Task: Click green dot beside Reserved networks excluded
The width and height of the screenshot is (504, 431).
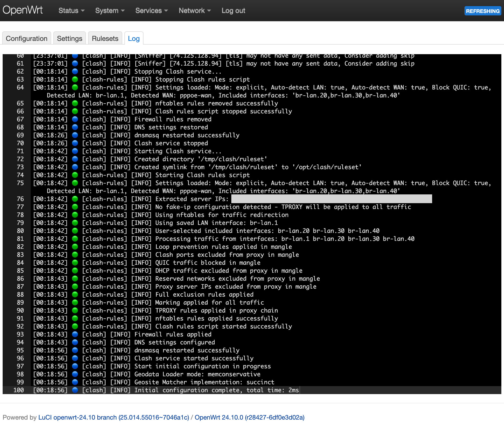Action: (x=75, y=279)
